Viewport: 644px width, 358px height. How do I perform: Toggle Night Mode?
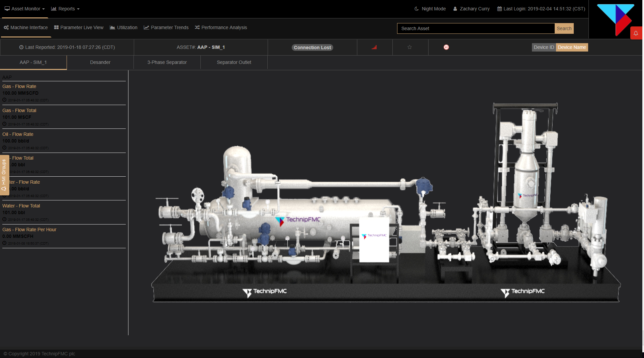coord(430,9)
